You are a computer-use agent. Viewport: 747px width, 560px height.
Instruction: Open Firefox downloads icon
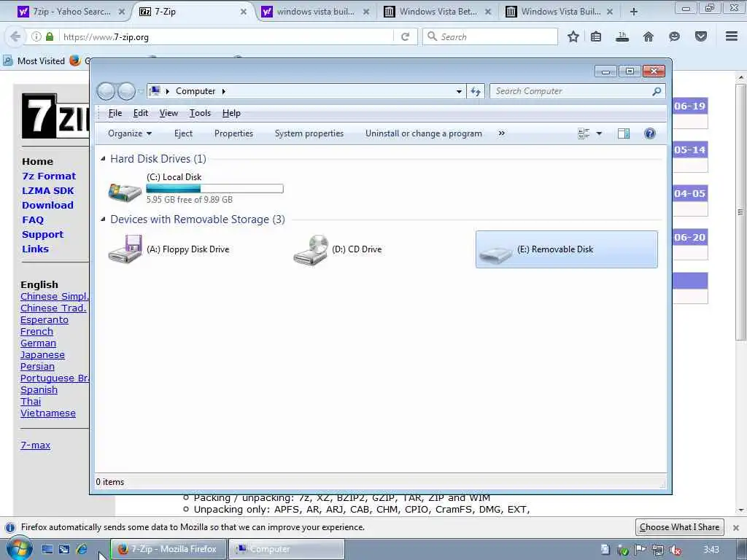click(x=622, y=36)
